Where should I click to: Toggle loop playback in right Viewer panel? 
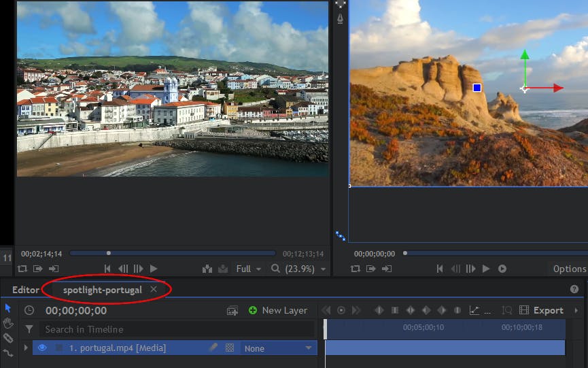point(355,269)
